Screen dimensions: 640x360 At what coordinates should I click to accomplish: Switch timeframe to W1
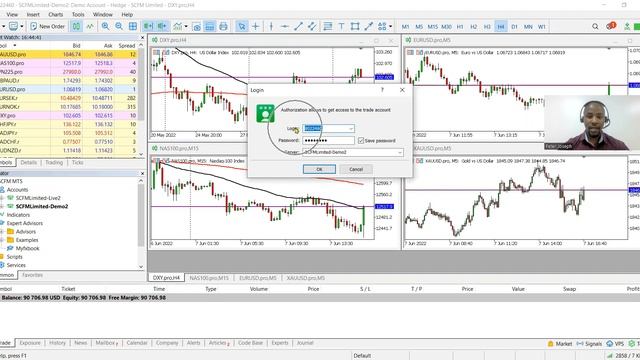tap(542, 27)
